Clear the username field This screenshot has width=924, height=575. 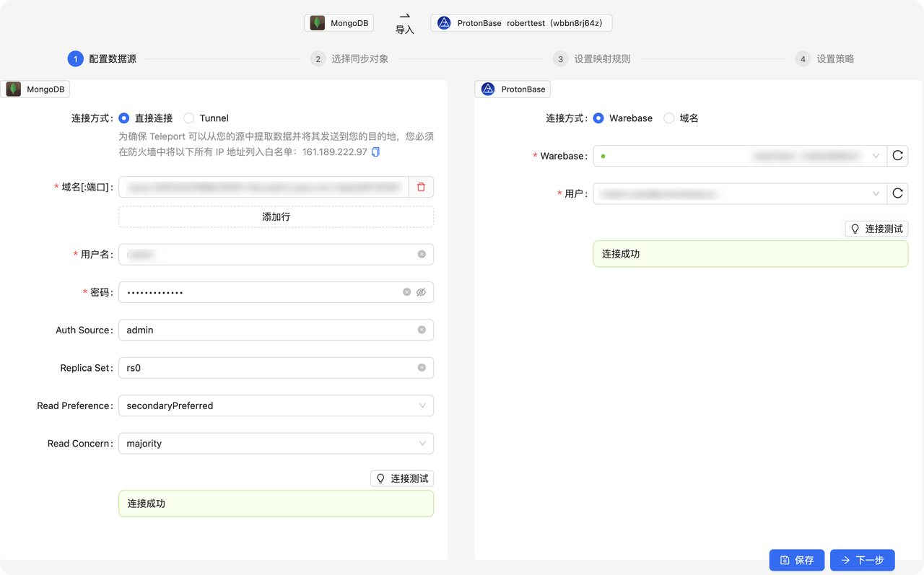[422, 254]
